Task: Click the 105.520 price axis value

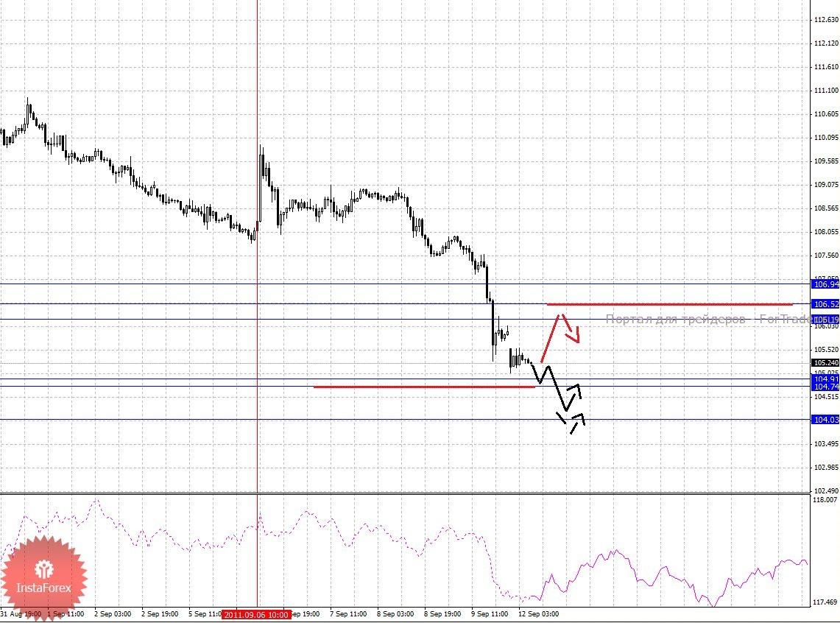Action: [826, 350]
